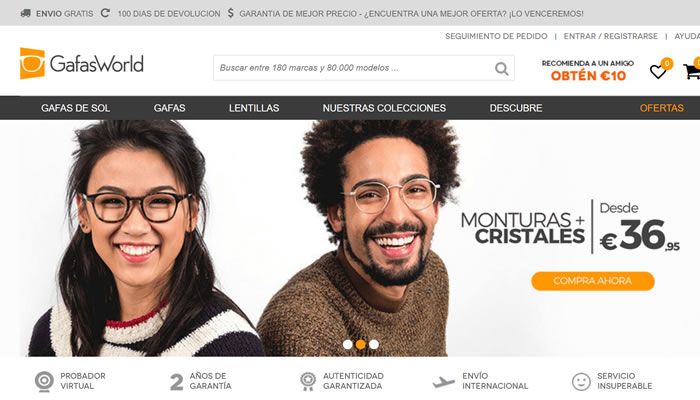700x400 pixels.
Task: Open the shopping cart icon
Action: (692, 71)
